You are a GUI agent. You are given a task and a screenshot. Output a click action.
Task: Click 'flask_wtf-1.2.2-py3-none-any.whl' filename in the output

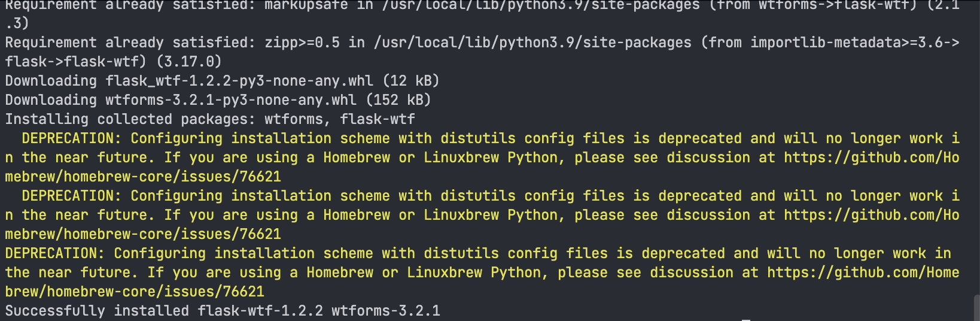tap(239, 81)
